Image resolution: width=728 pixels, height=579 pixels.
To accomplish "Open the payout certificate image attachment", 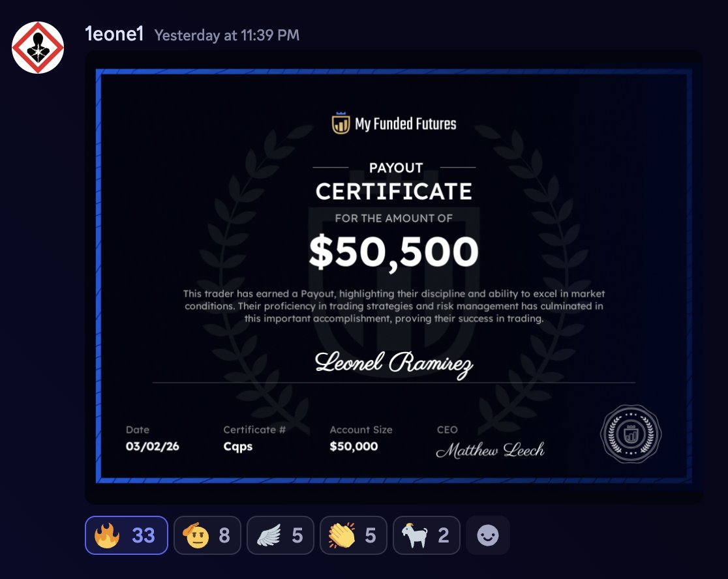I will pos(394,276).
